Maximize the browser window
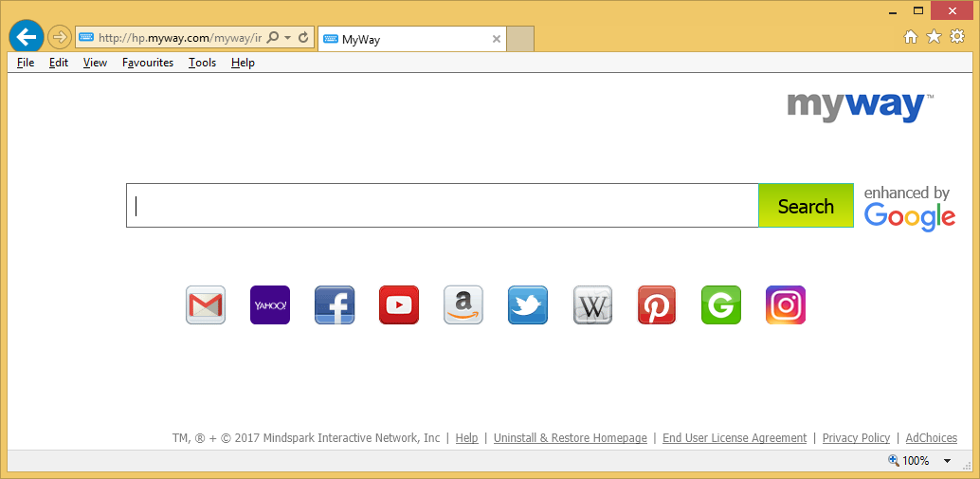The height and width of the screenshot is (479, 980). (x=918, y=10)
